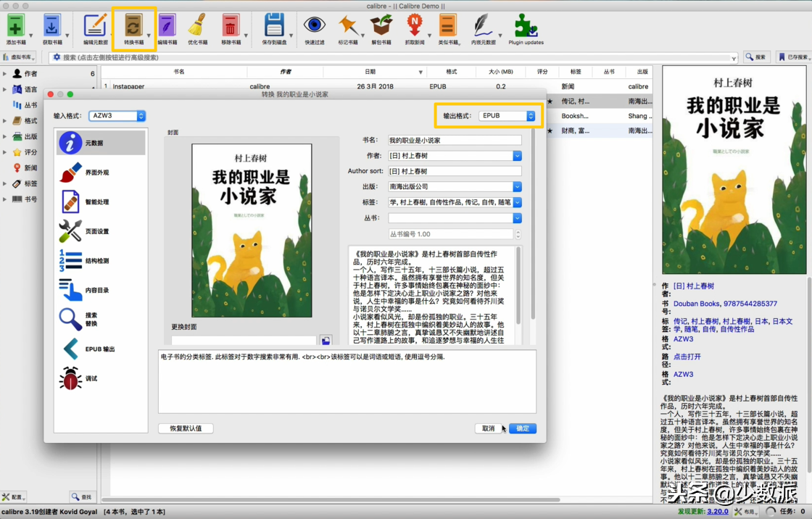Image resolution: width=812 pixels, height=519 pixels.
Task: Open the Search & replace section
Action: (101, 319)
